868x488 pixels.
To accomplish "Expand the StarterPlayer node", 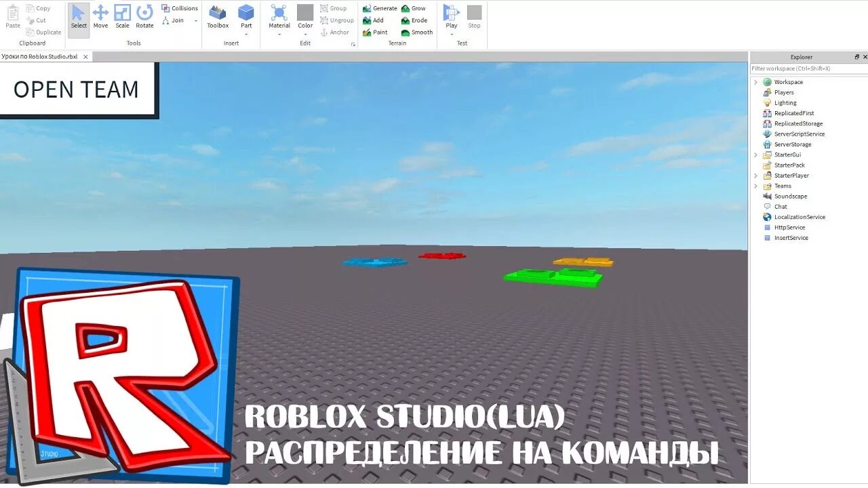I will click(755, 176).
